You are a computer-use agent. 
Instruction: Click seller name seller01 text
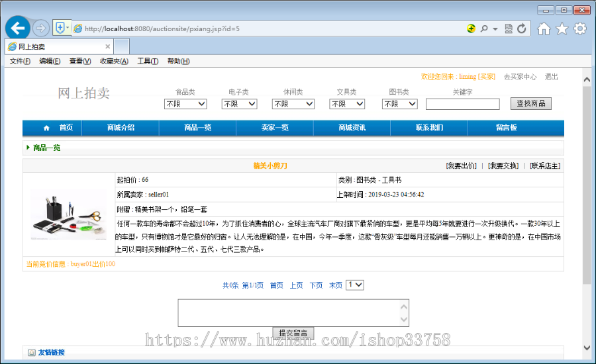(x=158, y=195)
